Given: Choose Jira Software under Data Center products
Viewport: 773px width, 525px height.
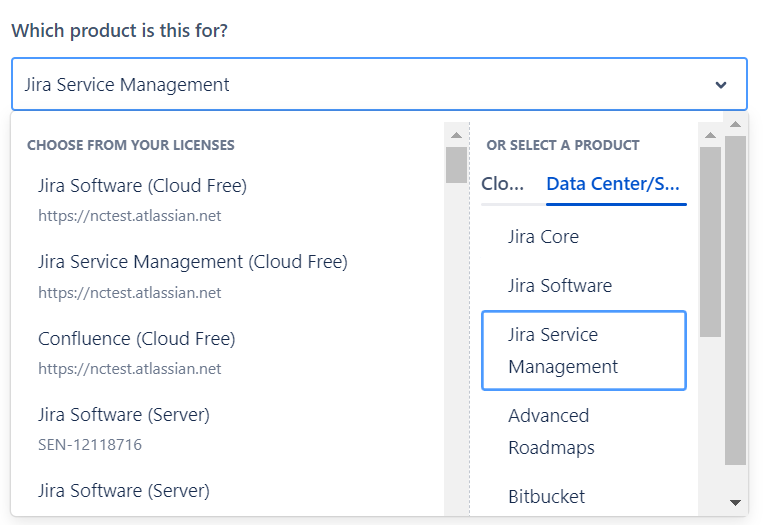Looking at the screenshot, I should (x=559, y=286).
